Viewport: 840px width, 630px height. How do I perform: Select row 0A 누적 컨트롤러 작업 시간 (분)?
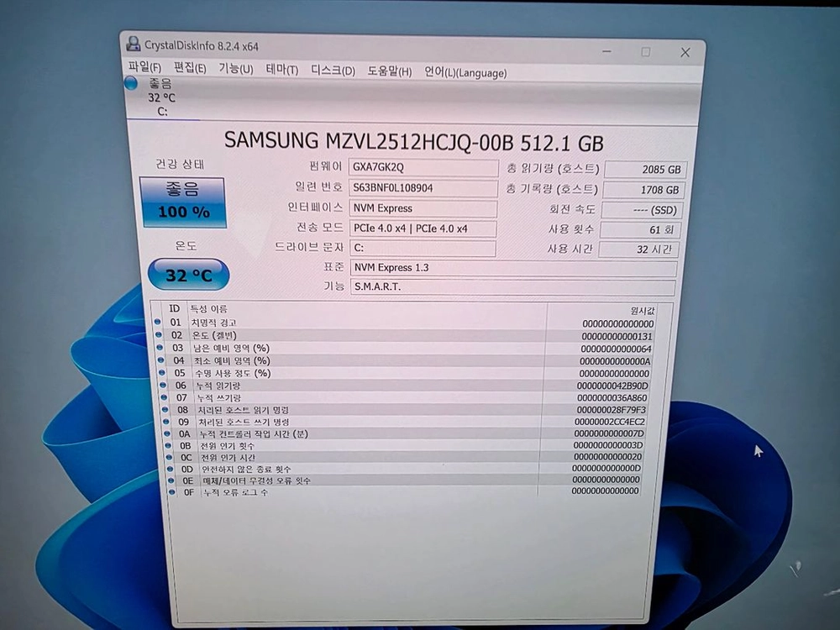click(406, 433)
